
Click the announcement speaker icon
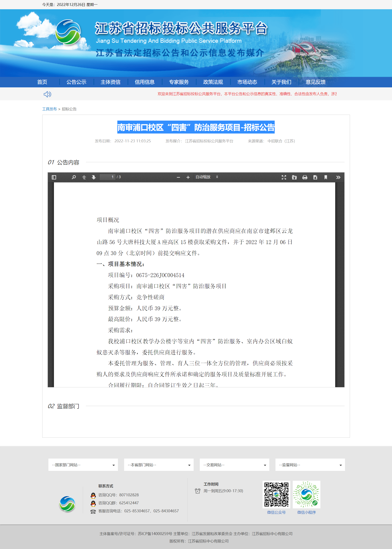click(x=47, y=94)
